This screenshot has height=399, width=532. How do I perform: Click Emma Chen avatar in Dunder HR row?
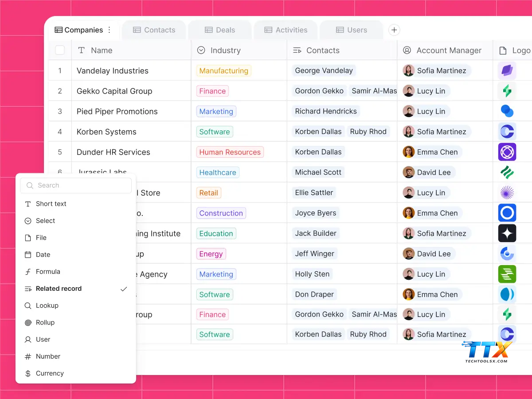tap(409, 152)
